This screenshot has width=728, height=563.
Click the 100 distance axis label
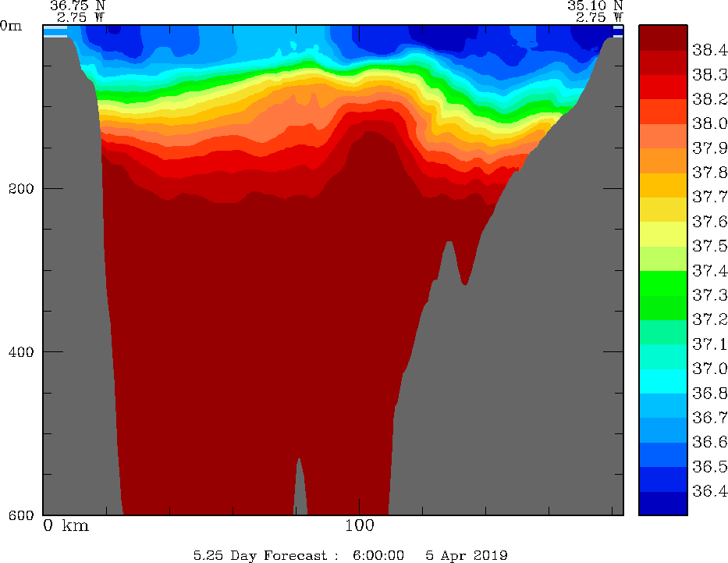359,526
